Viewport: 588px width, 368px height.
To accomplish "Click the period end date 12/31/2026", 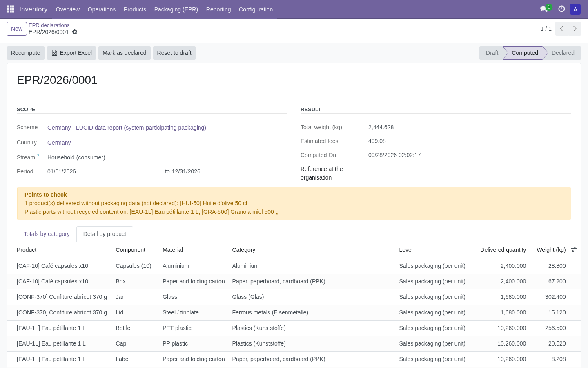I will (x=186, y=171).
